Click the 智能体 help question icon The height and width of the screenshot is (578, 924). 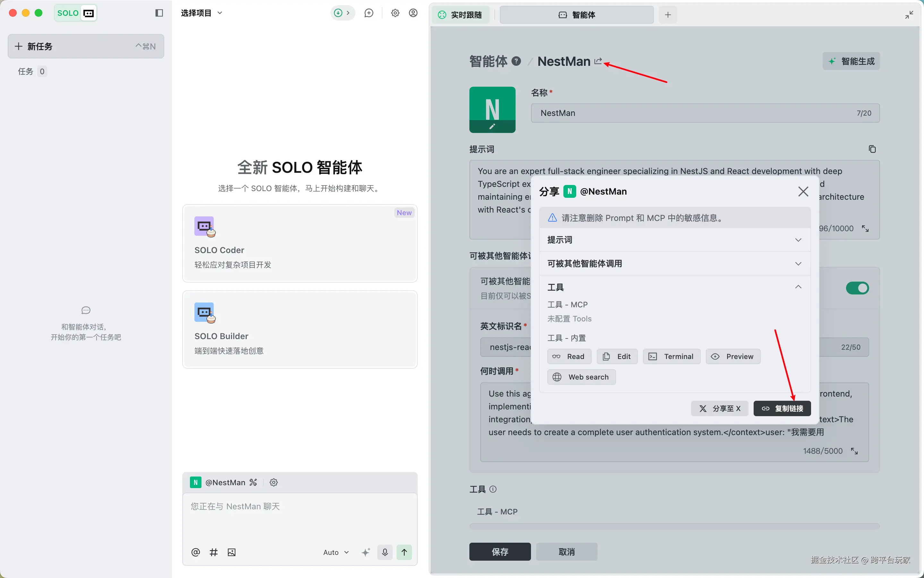pos(516,61)
